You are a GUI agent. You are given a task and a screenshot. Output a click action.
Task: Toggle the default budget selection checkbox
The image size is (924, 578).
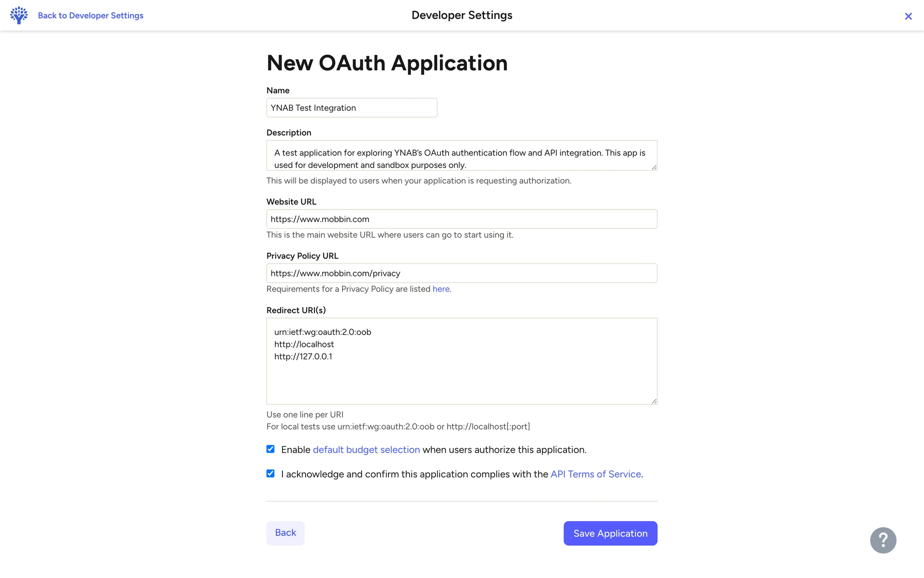[x=270, y=449]
